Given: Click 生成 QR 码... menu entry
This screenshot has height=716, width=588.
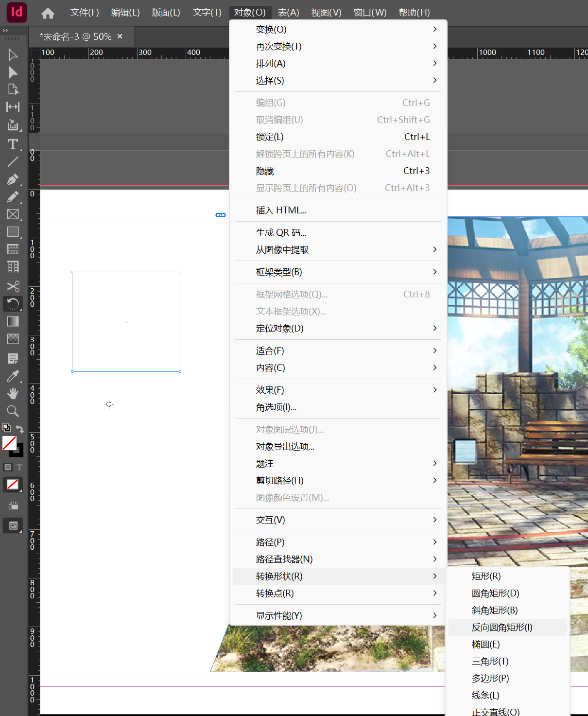Looking at the screenshot, I should pyautogui.click(x=281, y=232).
